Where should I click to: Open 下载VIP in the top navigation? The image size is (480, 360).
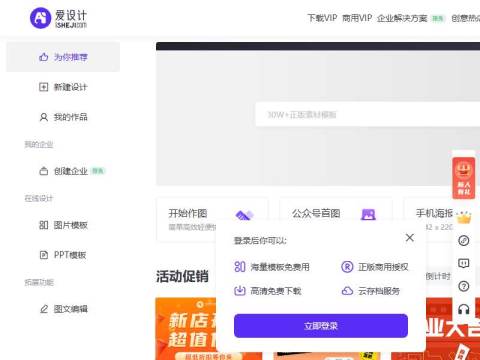pyautogui.click(x=322, y=18)
